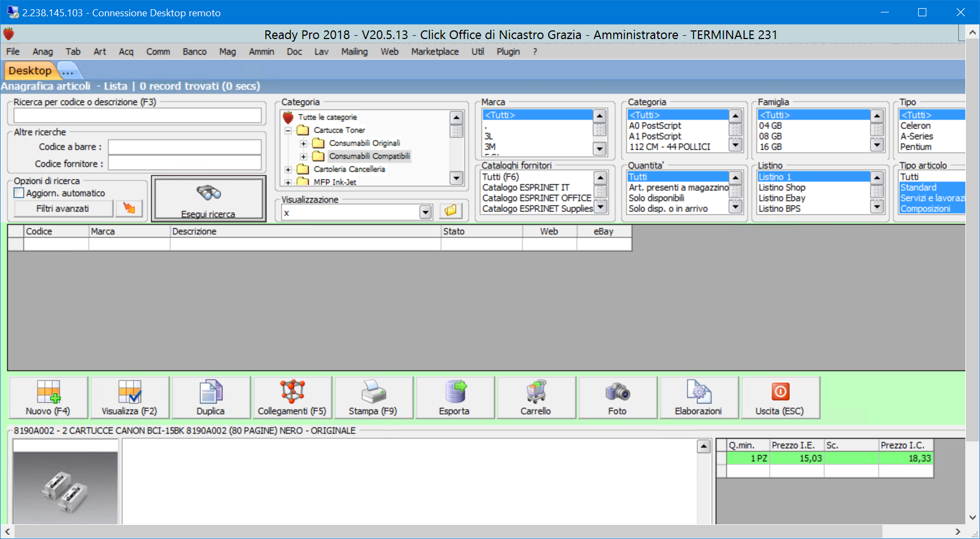This screenshot has height=539, width=980.
Task: Click the 15,03 price cell
Action: [x=797, y=458]
